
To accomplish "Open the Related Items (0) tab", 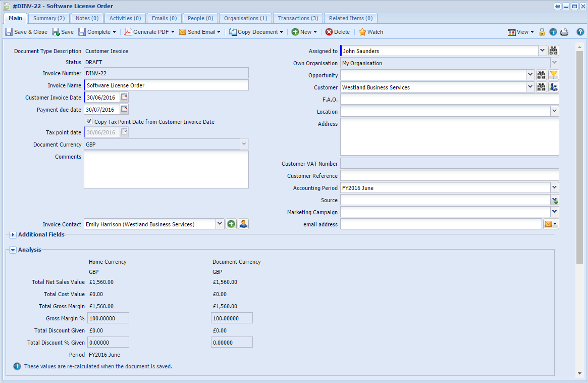I will coord(351,18).
